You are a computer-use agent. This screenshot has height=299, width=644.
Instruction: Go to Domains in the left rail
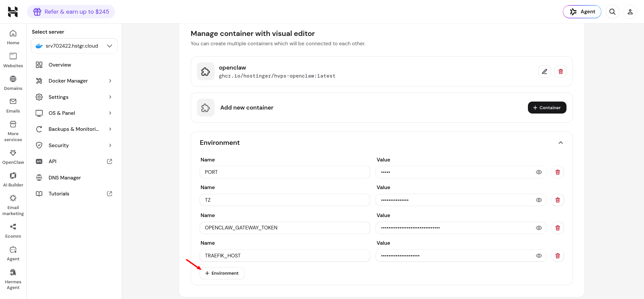pyautogui.click(x=13, y=83)
